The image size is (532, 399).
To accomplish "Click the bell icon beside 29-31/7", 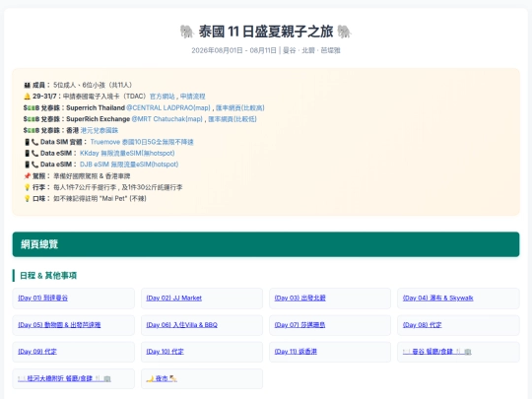I will coord(28,97).
